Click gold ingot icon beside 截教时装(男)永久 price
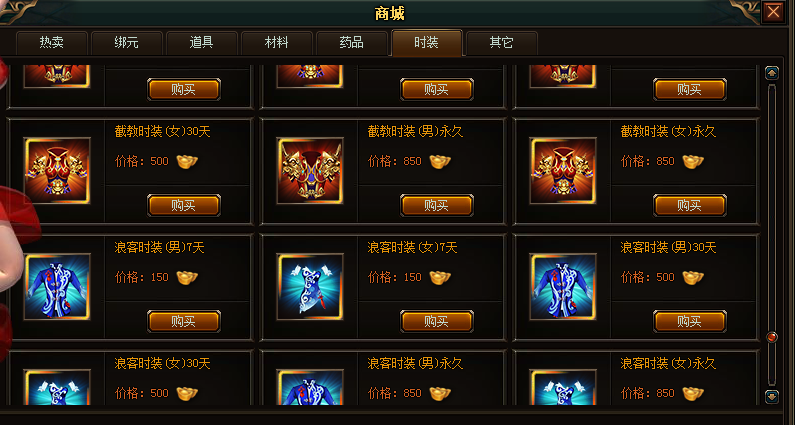This screenshot has height=425, width=795. pos(440,161)
